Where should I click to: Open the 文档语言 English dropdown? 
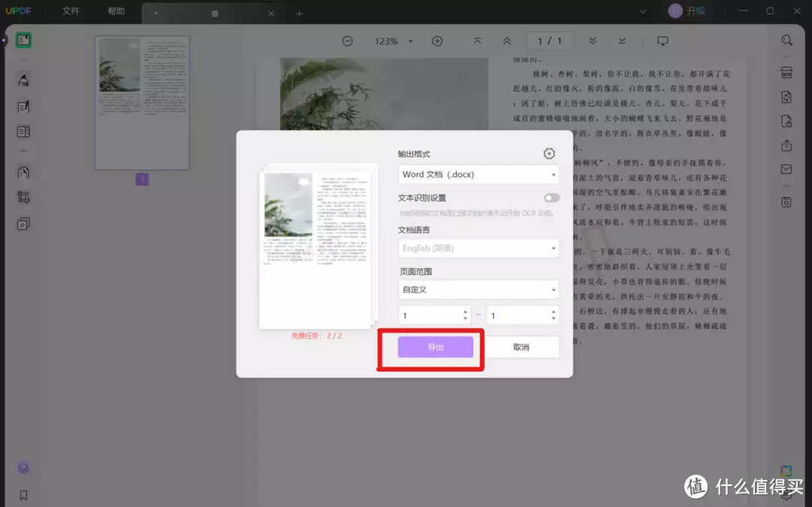(x=478, y=248)
